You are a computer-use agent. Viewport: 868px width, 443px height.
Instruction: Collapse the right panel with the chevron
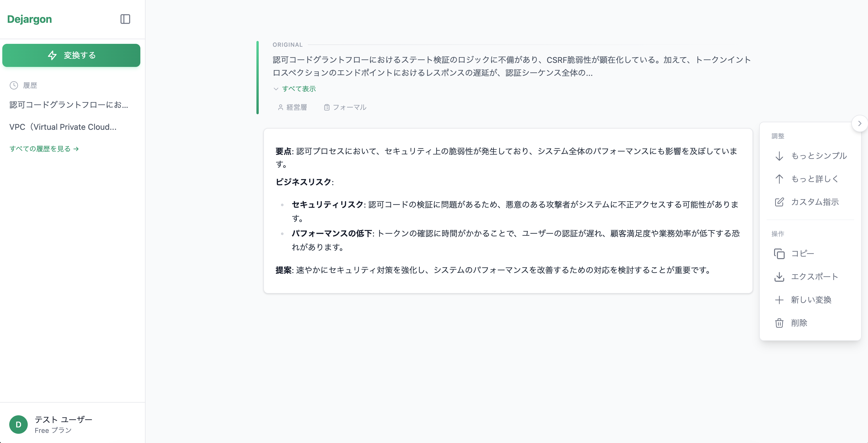pos(860,123)
